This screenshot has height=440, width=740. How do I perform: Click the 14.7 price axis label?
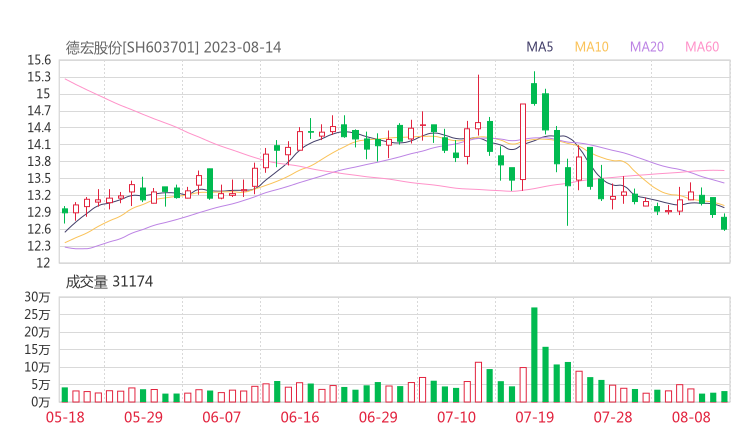[39, 111]
